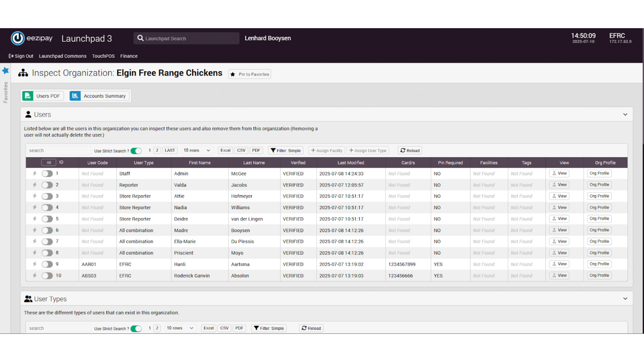Click Assign User Type button
The image size is (644, 362).
click(x=368, y=150)
